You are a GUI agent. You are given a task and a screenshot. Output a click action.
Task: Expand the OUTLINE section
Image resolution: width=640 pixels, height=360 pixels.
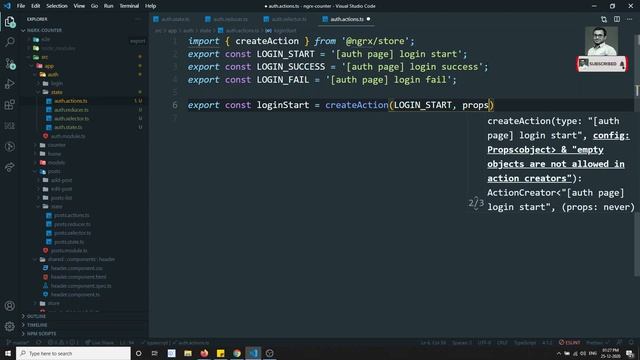pos(36,316)
